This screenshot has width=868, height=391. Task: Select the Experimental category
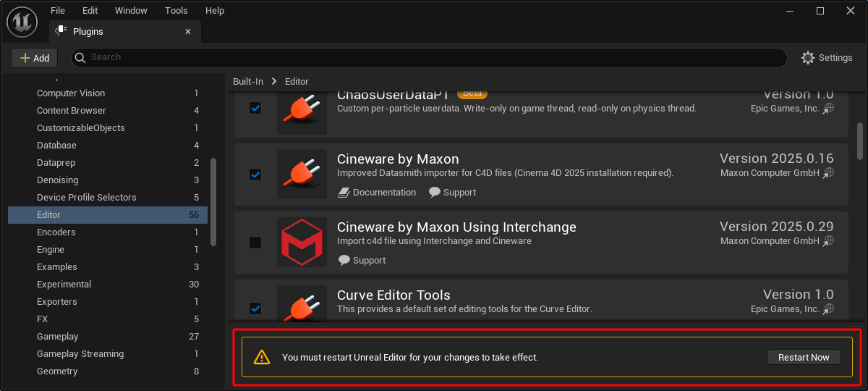pos(108,285)
